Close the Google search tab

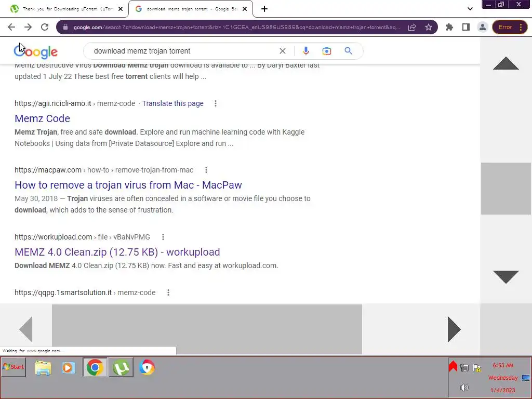(x=245, y=9)
